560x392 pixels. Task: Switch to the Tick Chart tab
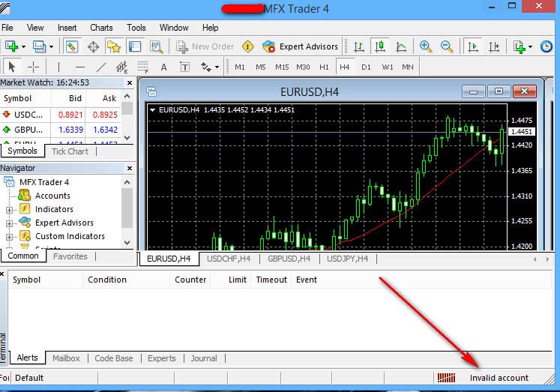70,151
